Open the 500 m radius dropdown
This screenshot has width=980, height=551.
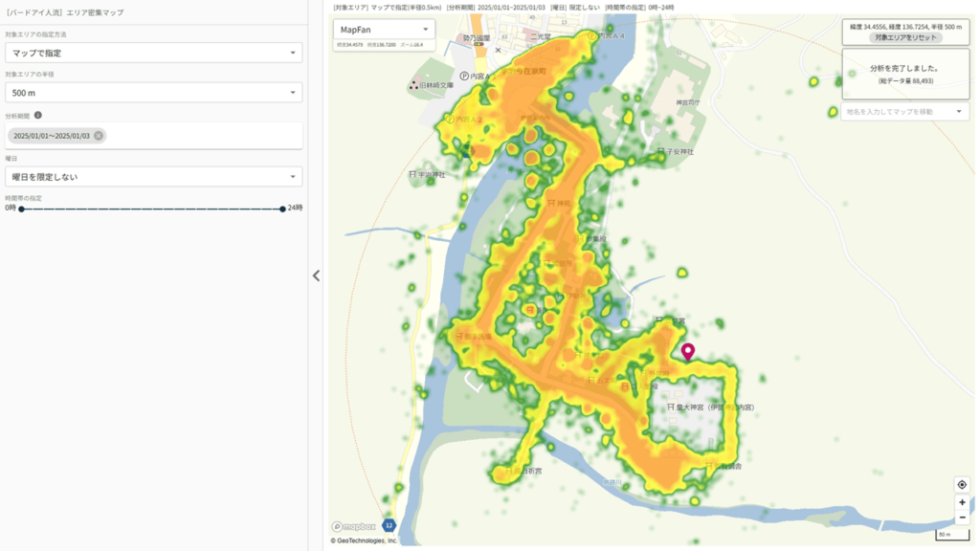tap(153, 92)
